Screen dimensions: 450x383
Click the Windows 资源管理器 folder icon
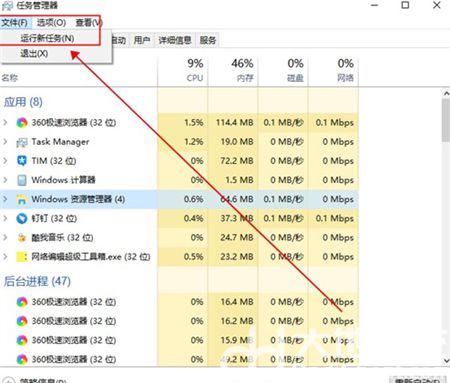[22, 199]
